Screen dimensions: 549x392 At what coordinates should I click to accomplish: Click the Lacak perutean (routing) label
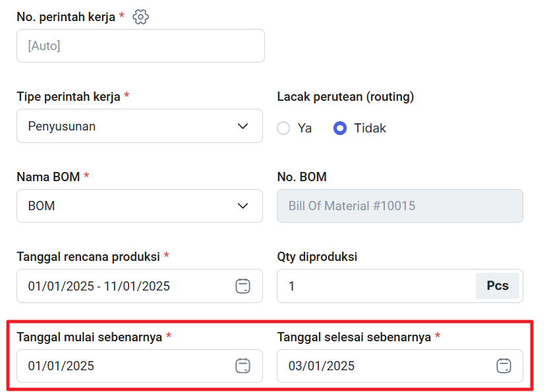(345, 97)
